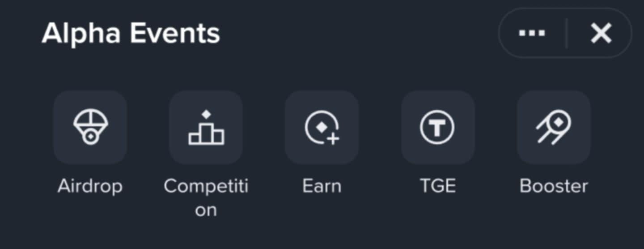This screenshot has height=249, width=644.
Task: Open the three-dot more options menu
Action: pos(532,33)
